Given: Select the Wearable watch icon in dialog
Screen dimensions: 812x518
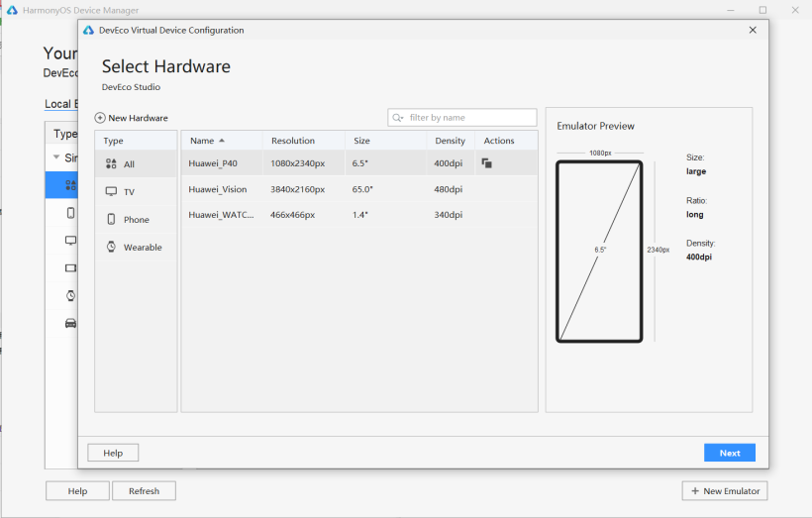Looking at the screenshot, I should point(111,247).
